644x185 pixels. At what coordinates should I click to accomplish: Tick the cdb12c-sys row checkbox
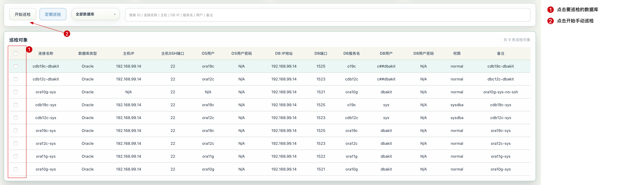(x=16, y=118)
